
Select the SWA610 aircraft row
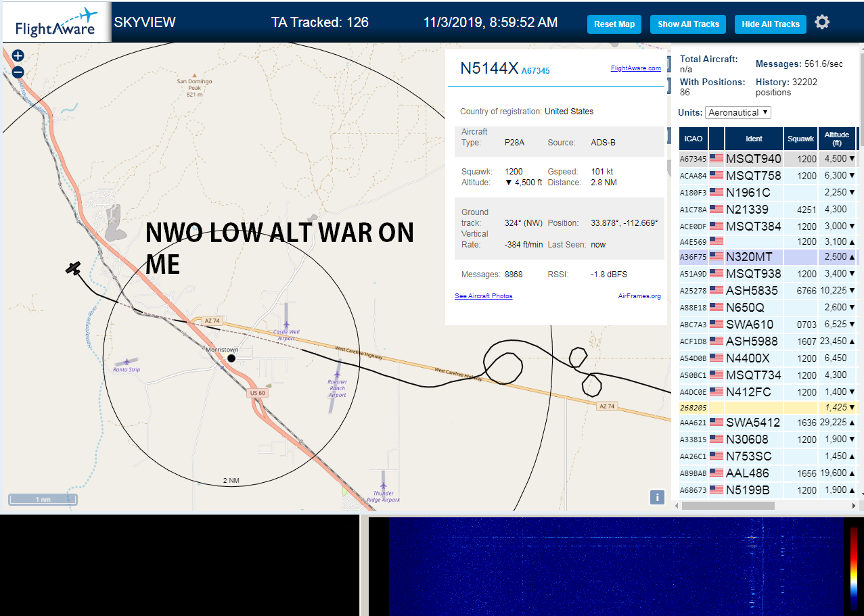[x=768, y=325]
